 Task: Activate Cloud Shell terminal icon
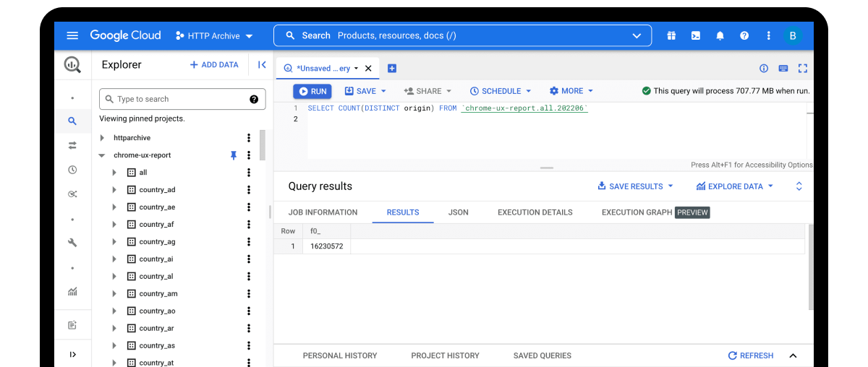point(695,35)
